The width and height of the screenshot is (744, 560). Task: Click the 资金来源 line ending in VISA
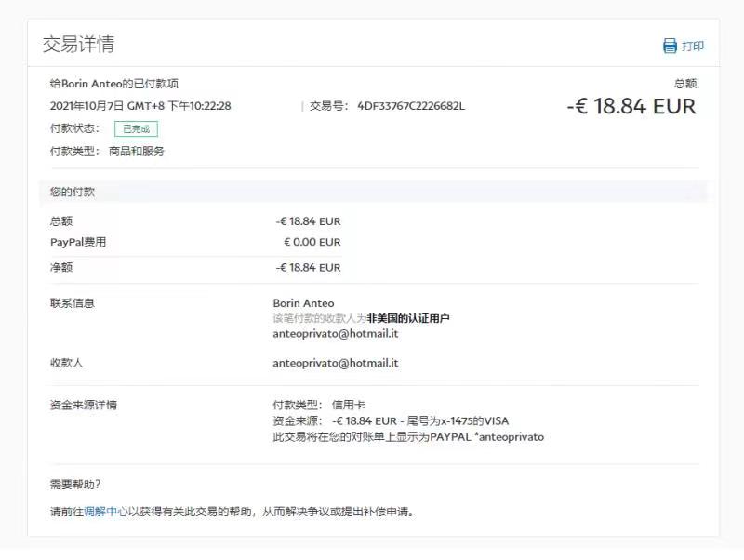(x=391, y=421)
